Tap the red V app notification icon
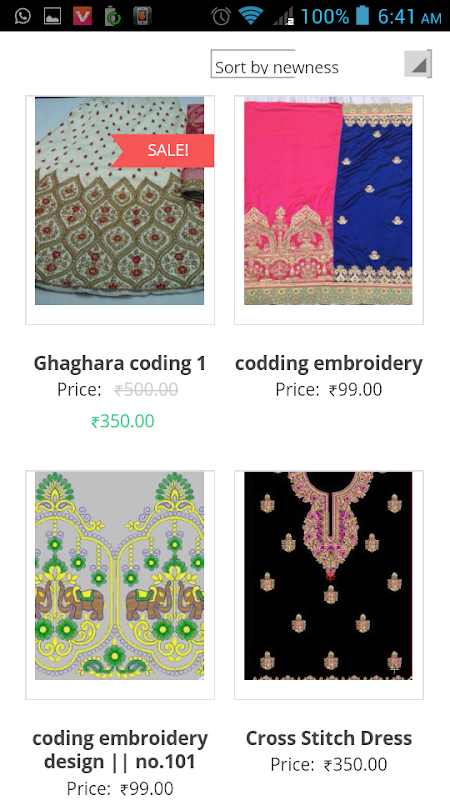The width and height of the screenshot is (450, 800). 82,16
